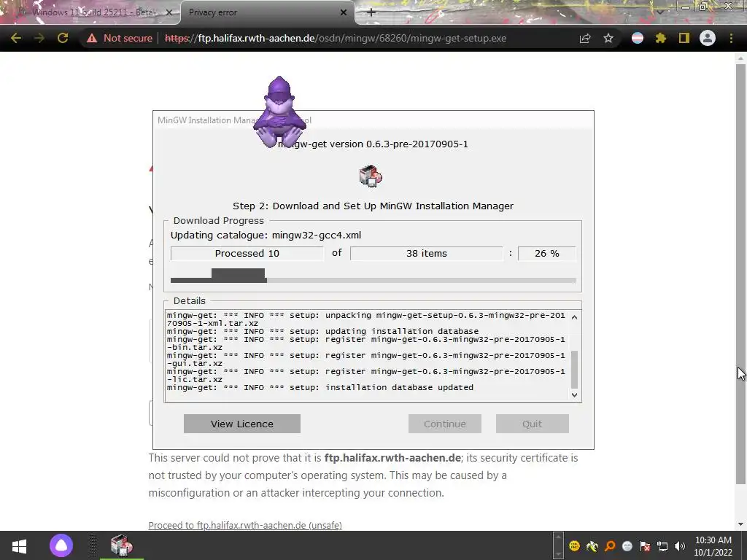This screenshot has height=560, width=747.
Task: Click the MinGW installer logo icon
Action: [x=371, y=176]
